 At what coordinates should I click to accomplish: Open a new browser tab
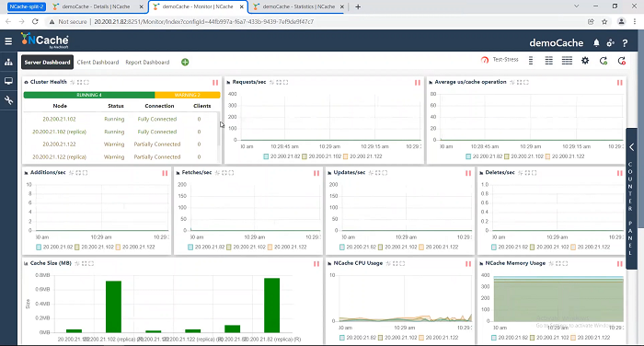point(358,6)
